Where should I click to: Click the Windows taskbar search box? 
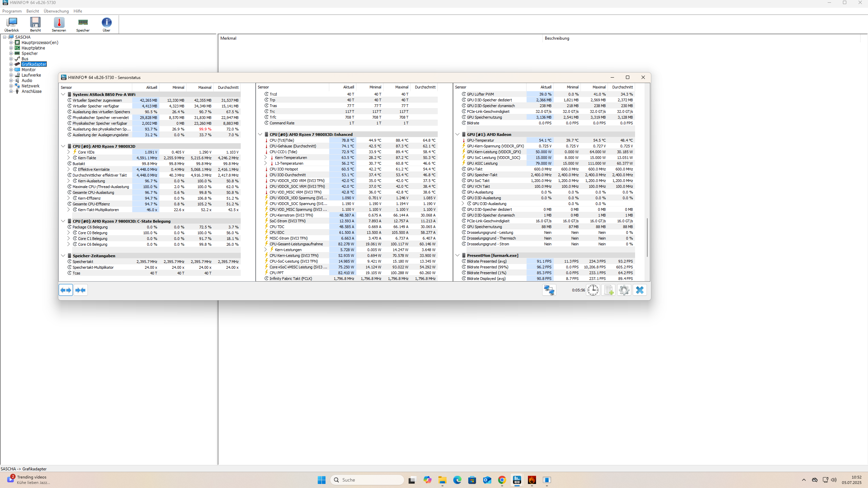coord(367,480)
